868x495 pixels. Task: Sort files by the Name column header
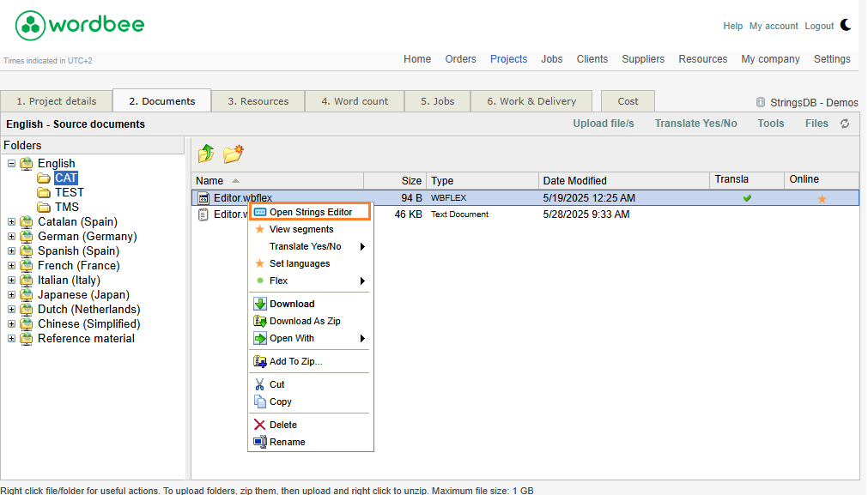click(x=209, y=181)
